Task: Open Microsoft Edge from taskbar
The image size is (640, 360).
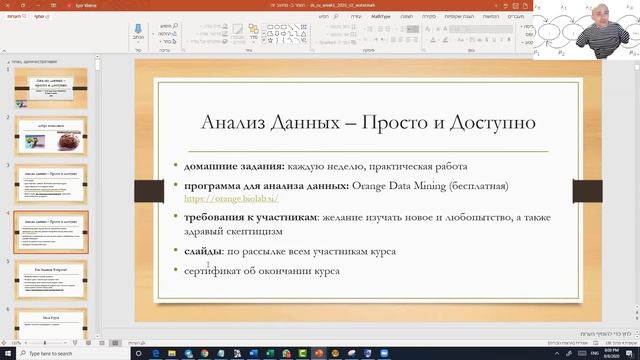Action: pyautogui.click(x=156, y=353)
